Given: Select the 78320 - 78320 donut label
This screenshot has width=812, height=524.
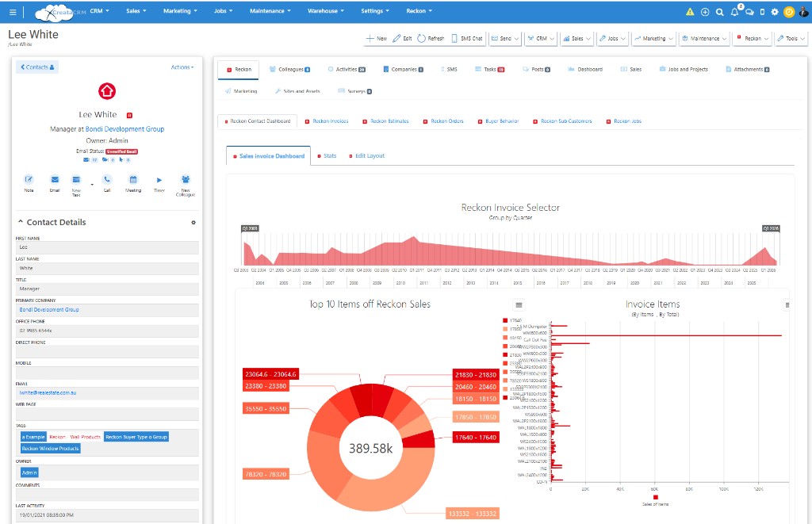Looking at the screenshot, I should [266, 474].
